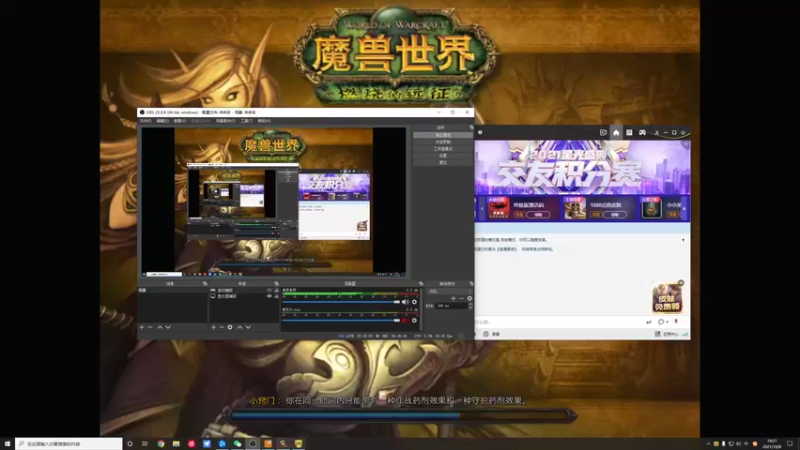Unmute mic/aux red speaker icon
The image size is (800, 450).
(x=406, y=320)
